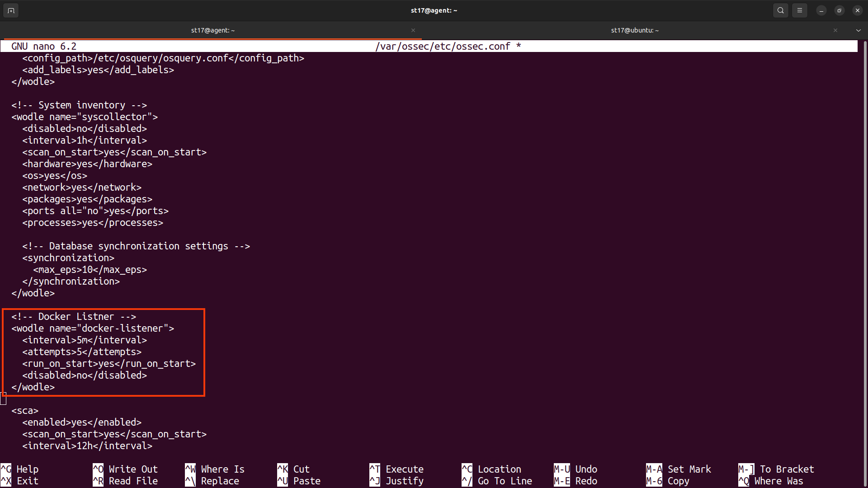Place cursor on docker-listener wodle line
The width and height of the screenshot is (868, 488).
click(93, 328)
